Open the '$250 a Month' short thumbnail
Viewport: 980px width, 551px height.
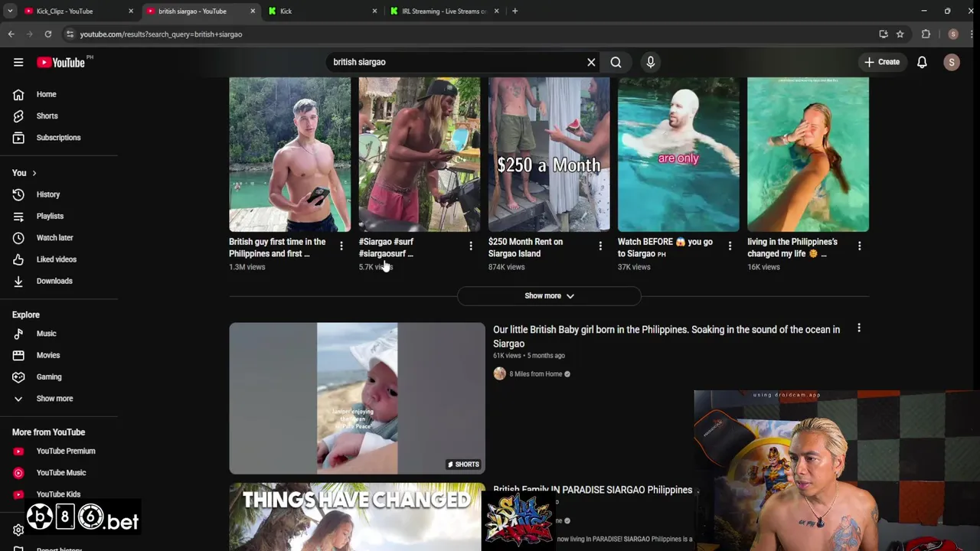coord(549,155)
